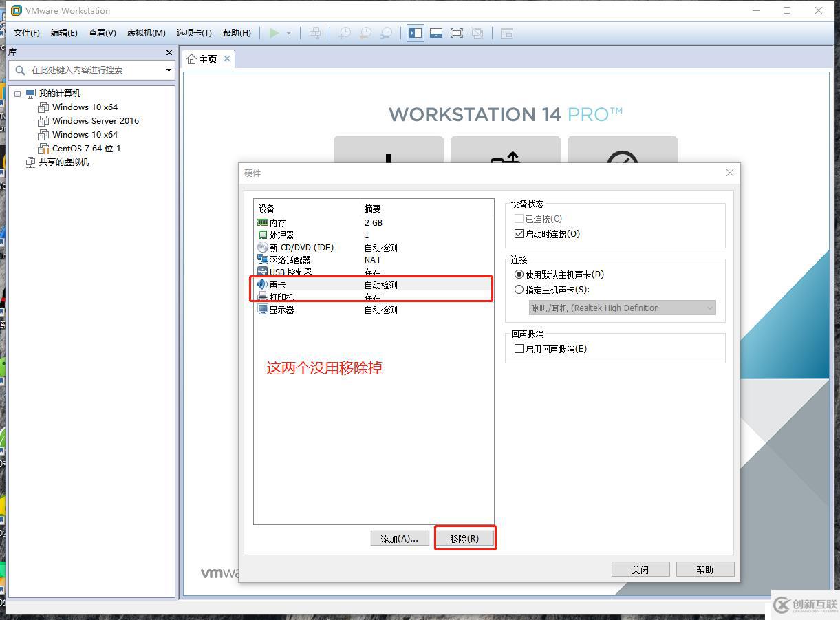
Task: Toggle the 启动时连接(O) checkbox
Action: coord(519,234)
